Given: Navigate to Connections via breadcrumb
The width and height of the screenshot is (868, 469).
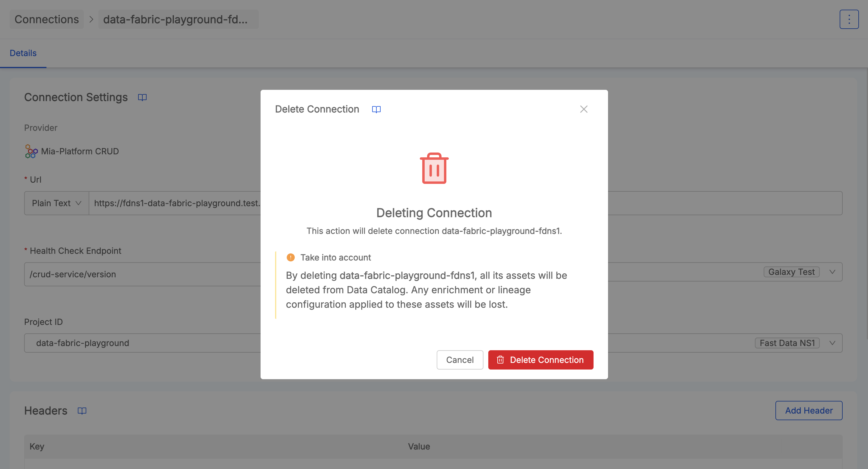Looking at the screenshot, I should [x=46, y=19].
